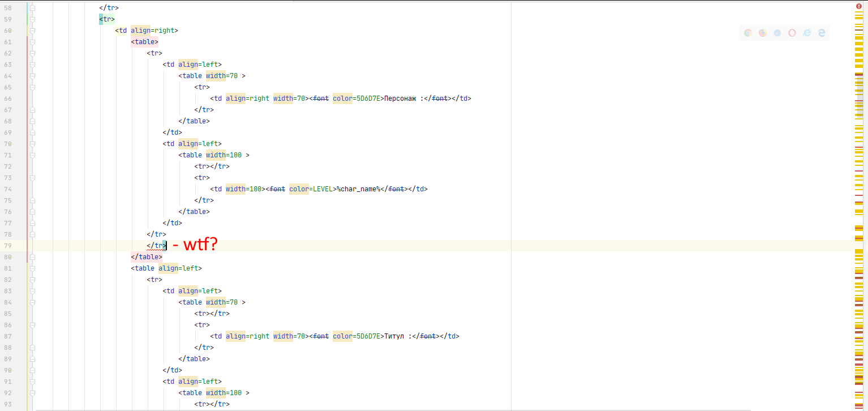Fold table width=70 on line 84
This screenshot has width=868, height=411.
32,302
